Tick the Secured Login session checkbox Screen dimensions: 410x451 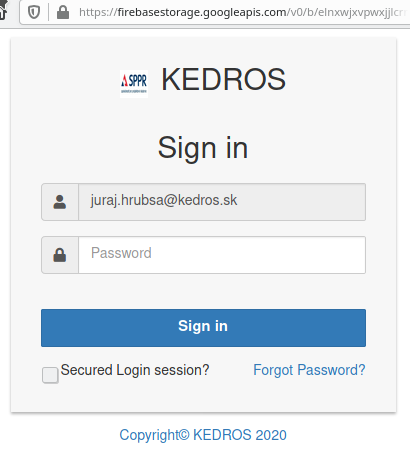pyautogui.click(x=50, y=375)
